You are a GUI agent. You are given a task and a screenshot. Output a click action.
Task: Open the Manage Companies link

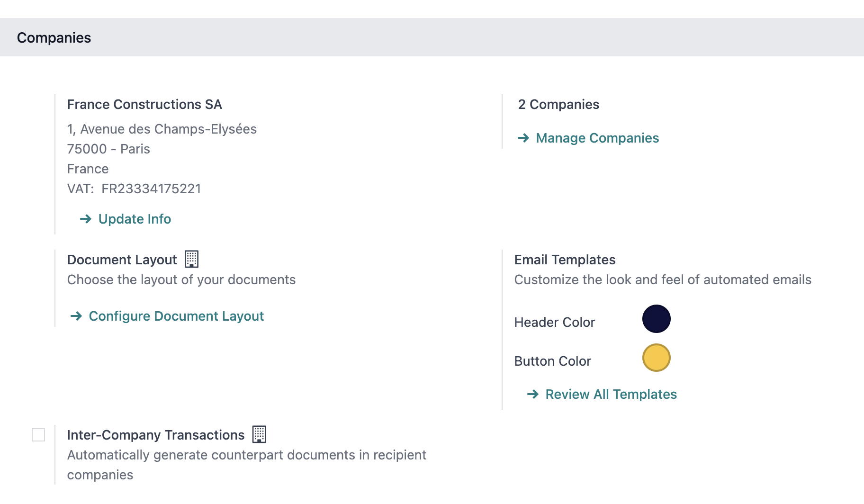[597, 138]
